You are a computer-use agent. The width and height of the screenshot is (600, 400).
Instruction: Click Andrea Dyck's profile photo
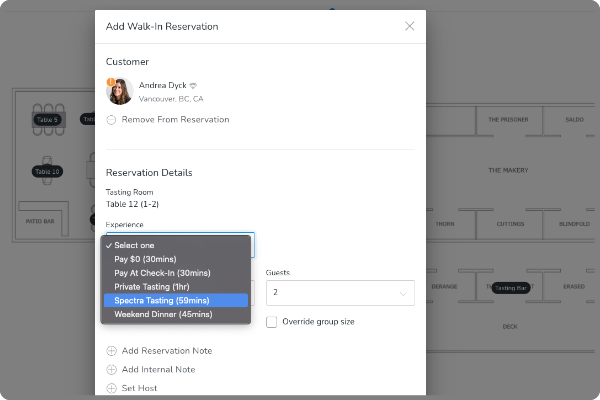(x=120, y=92)
